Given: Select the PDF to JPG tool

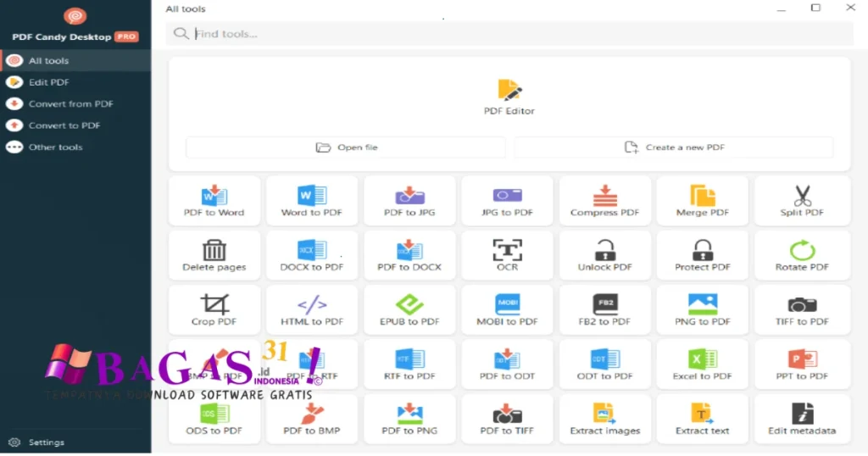Looking at the screenshot, I should (x=409, y=201).
